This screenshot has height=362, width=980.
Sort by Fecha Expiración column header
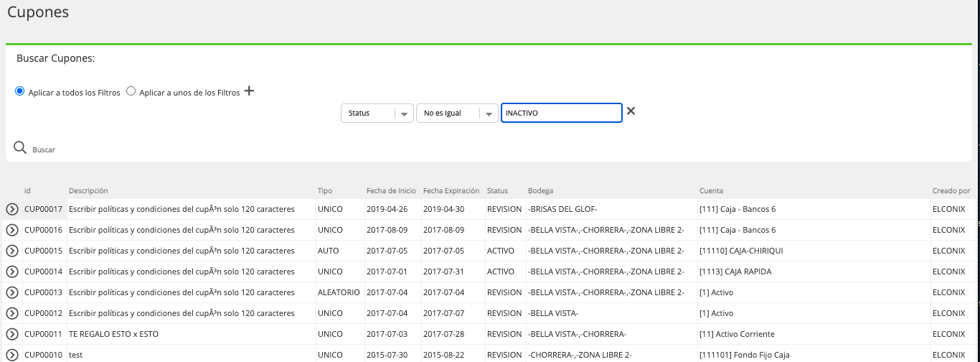(x=451, y=190)
